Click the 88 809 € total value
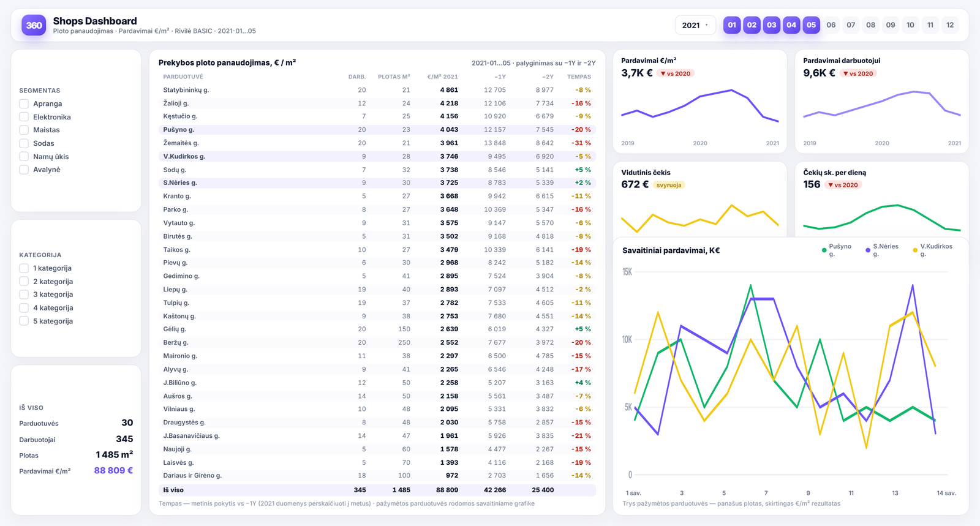The width and height of the screenshot is (980, 526). pyautogui.click(x=113, y=470)
